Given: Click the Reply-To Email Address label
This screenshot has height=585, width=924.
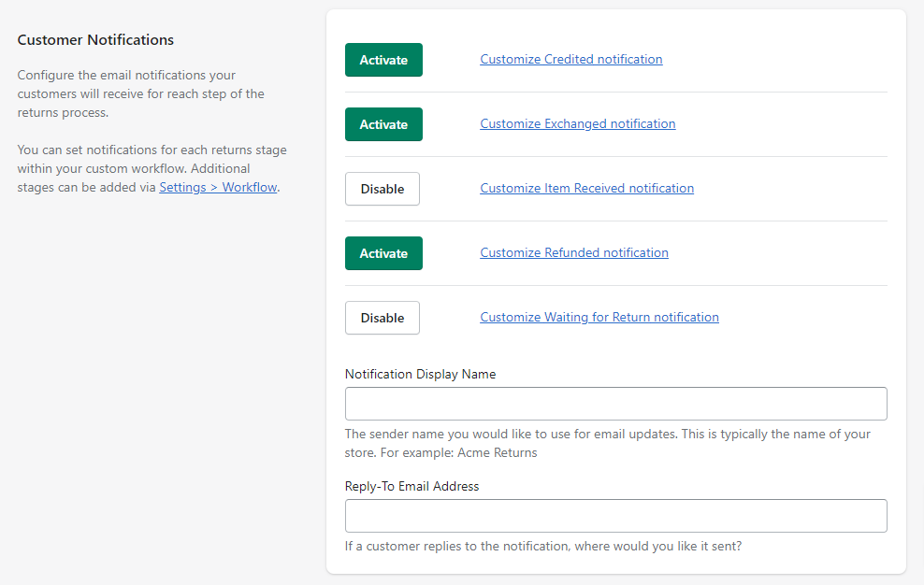Looking at the screenshot, I should (x=411, y=486).
